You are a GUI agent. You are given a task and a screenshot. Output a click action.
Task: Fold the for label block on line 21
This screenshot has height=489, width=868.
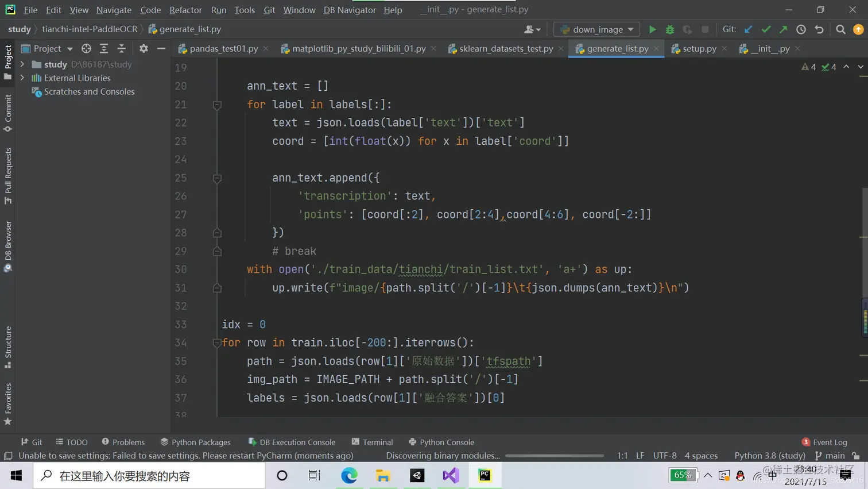point(217,105)
